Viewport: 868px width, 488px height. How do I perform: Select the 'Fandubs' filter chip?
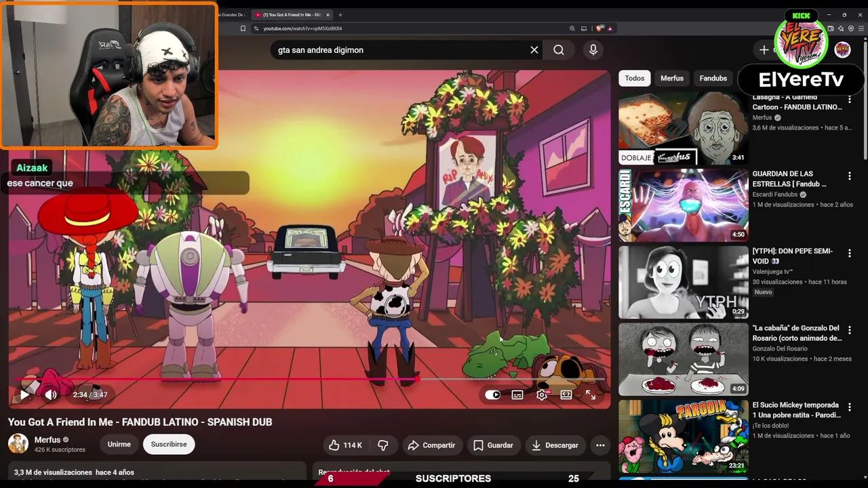pos(713,78)
